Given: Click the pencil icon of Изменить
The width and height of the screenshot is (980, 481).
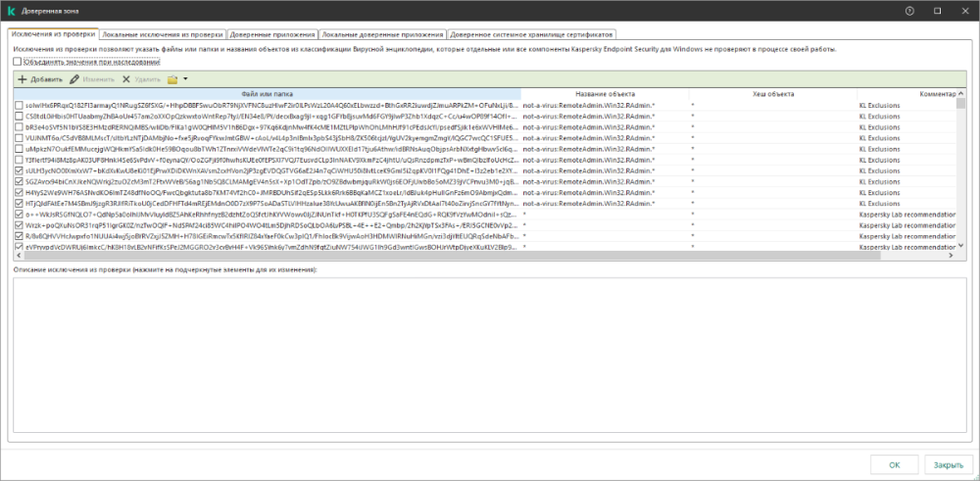Looking at the screenshot, I should coord(74,80).
